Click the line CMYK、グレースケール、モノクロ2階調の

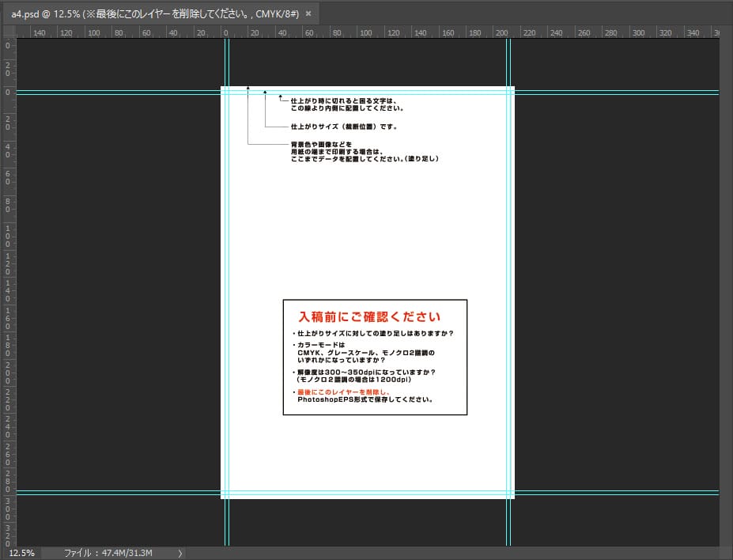[366, 353]
